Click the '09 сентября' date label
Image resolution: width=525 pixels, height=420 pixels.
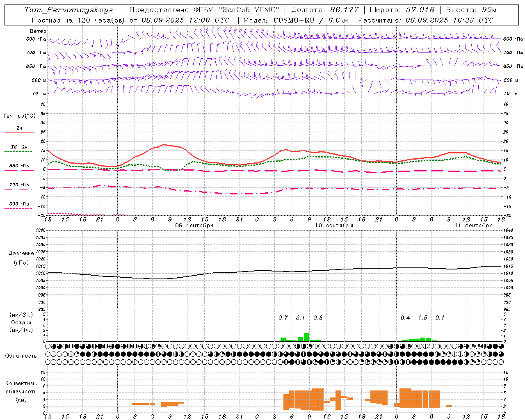(x=194, y=226)
